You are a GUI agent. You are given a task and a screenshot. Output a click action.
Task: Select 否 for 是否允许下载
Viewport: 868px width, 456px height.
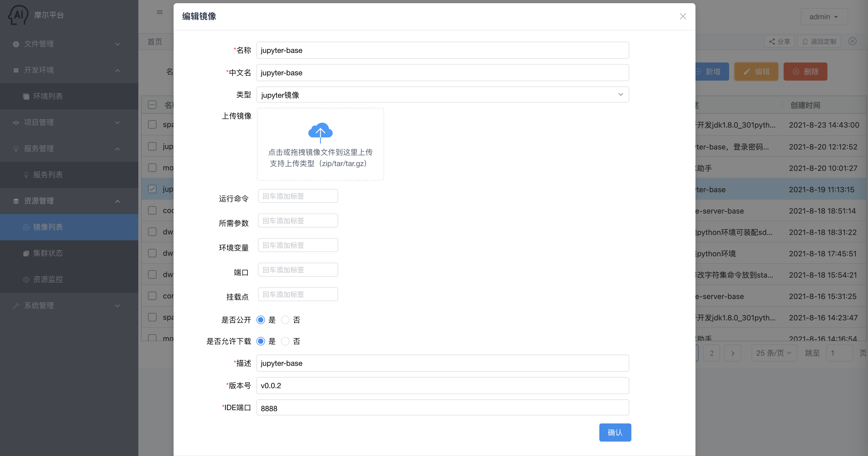(285, 341)
